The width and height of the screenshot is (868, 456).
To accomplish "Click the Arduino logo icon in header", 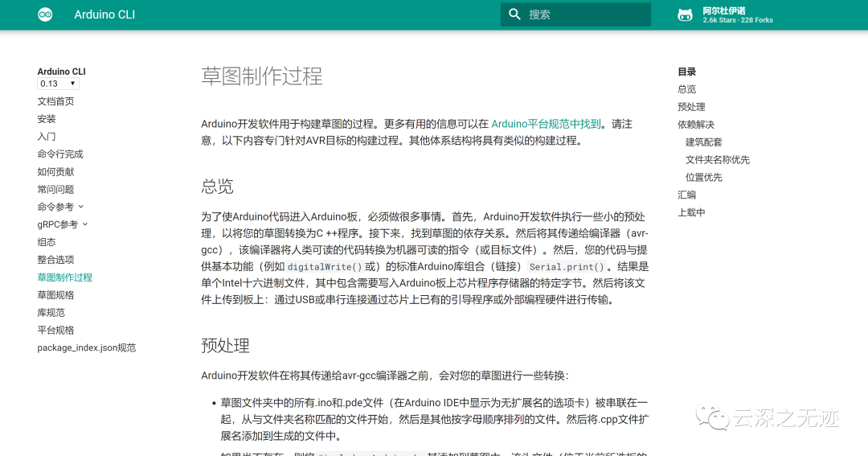I will pyautogui.click(x=45, y=15).
